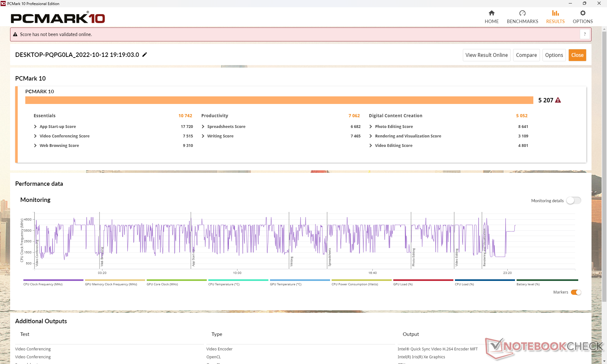The width and height of the screenshot is (607, 364).
Task: Click the Results bar chart icon
Action: [555, 13]
